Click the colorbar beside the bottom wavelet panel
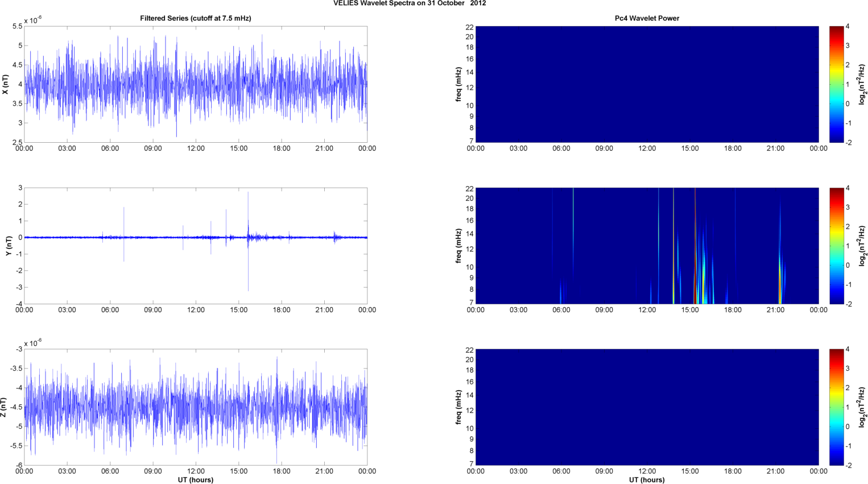Image resolution: width=868 pixels, height=484 pixels. click(836, 407)
